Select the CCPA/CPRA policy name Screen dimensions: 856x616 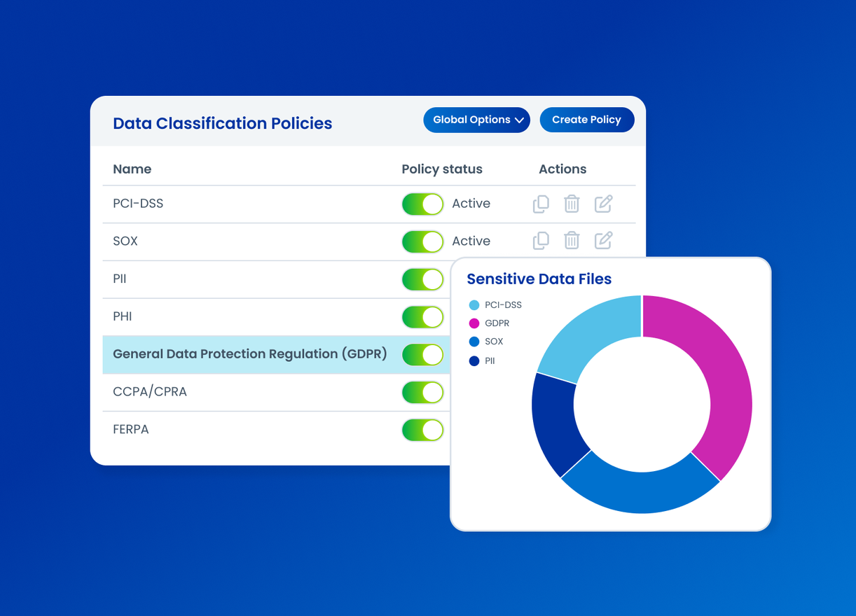(150, 392)
